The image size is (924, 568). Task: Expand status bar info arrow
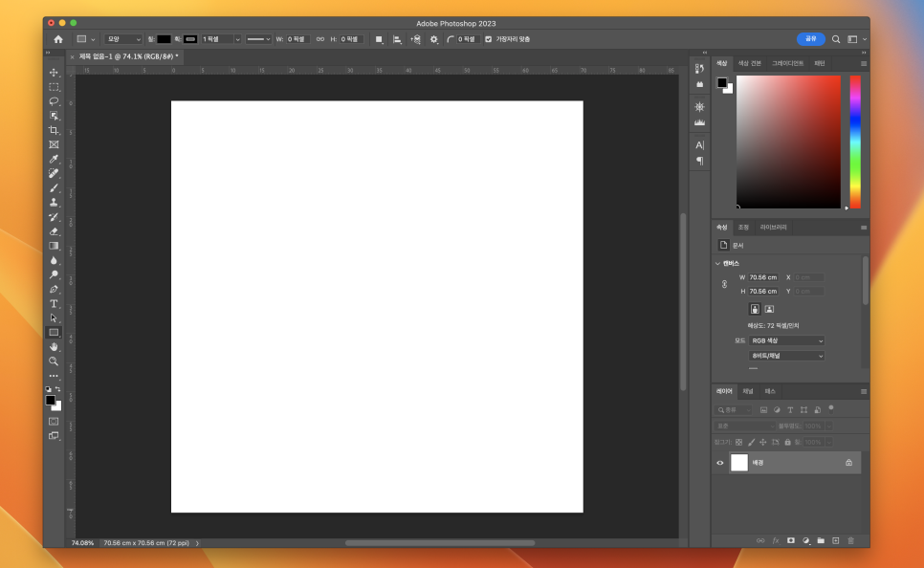point(197,543)
